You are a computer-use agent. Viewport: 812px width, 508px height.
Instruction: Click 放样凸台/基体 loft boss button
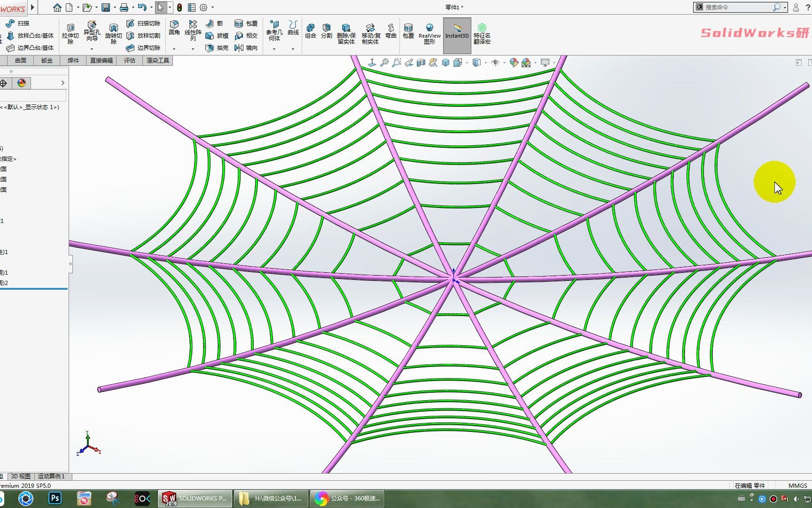[30, 35]
